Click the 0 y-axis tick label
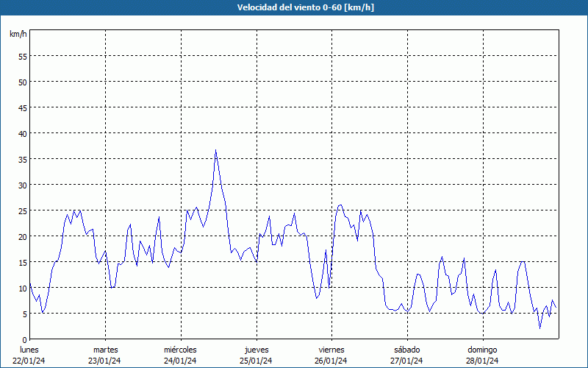The image size is (588, 368). coord(25,340)
